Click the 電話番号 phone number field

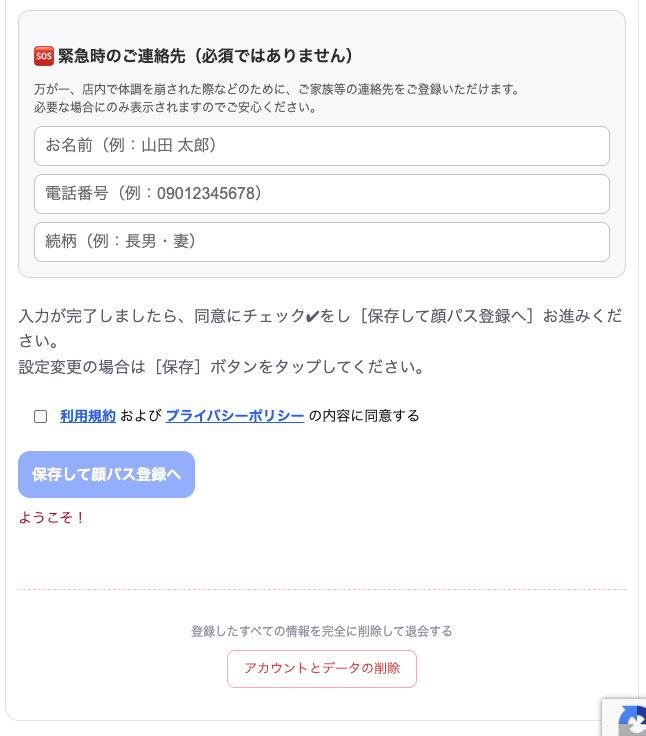[322, 194]
